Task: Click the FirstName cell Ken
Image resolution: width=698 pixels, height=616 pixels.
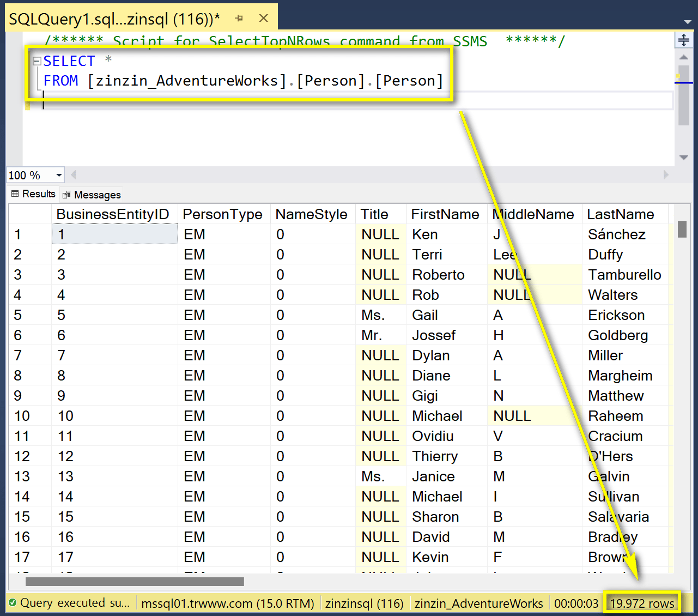Action: (447, 234)
